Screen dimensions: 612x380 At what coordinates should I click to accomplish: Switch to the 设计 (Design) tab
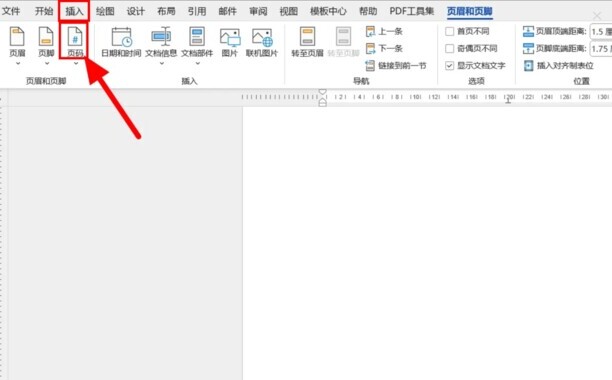pos(135,11)
